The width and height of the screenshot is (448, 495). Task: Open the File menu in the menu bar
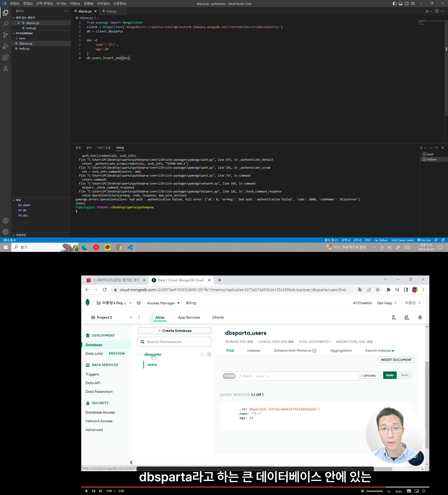pos(14,3)
